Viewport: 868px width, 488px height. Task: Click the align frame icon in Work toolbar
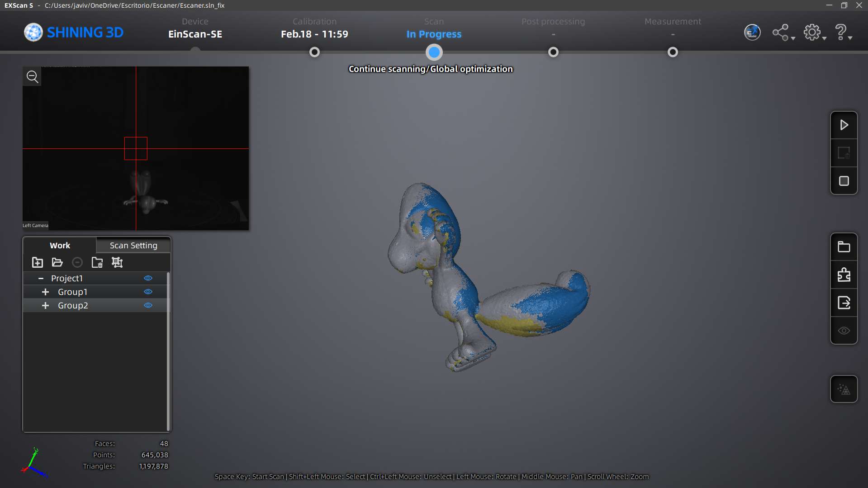[117, 262]
